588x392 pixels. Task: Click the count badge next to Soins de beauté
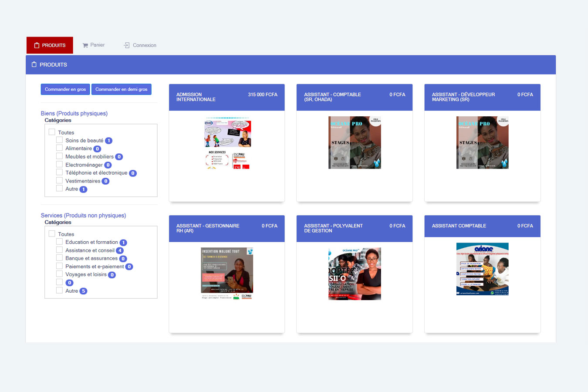coord(109,141)
